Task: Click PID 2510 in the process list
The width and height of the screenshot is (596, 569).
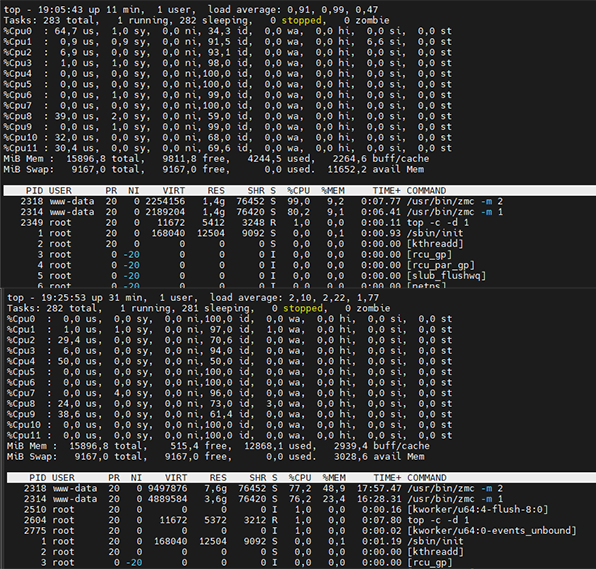Action: [35, 510]
